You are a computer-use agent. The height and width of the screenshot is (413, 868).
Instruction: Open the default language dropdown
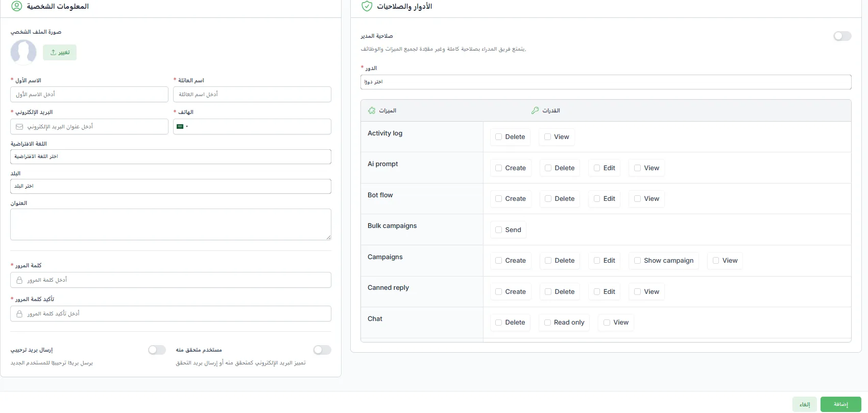pyautogui.click(x=171, y=156)
